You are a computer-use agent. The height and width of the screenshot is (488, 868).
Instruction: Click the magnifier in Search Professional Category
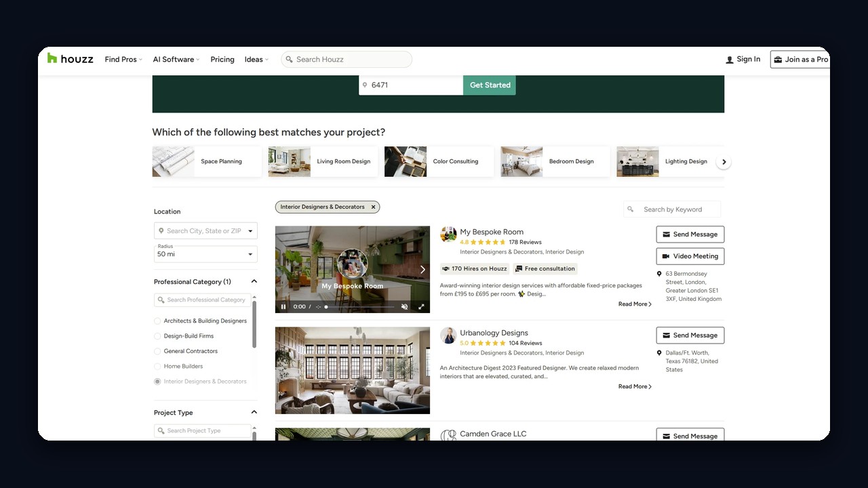(x=161, y=300)
